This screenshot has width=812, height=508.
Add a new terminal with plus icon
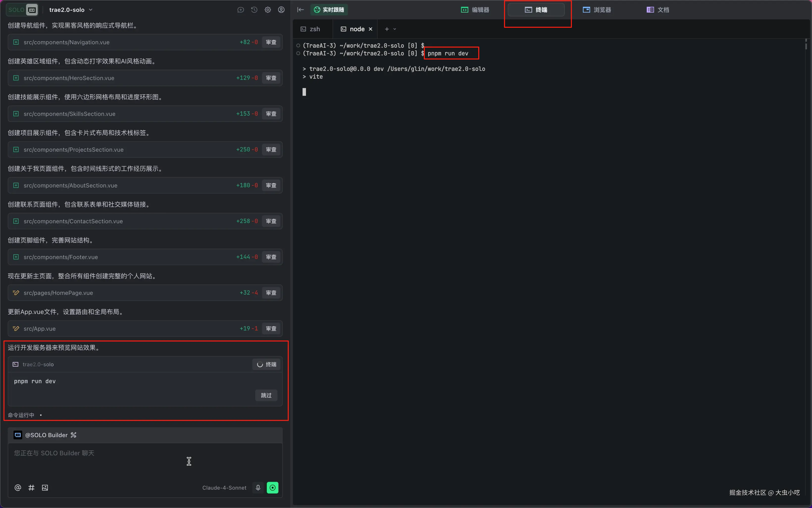point(387,29)
